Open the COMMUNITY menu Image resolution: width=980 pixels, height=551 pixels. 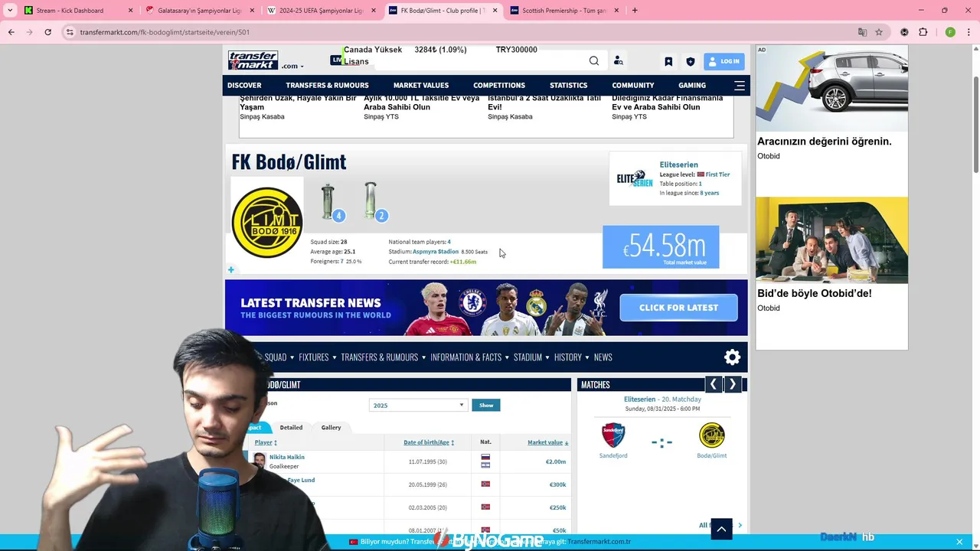coord(633,86)
